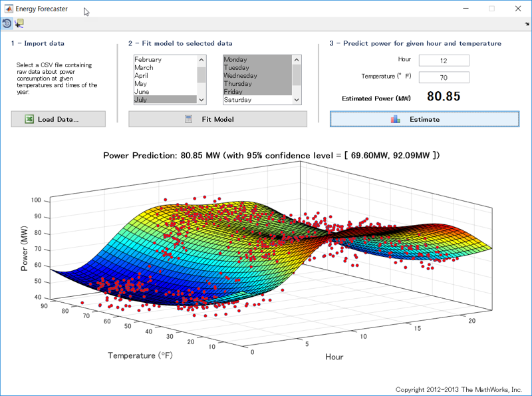Click the toolbar arrow at far right

click(527, 24)
